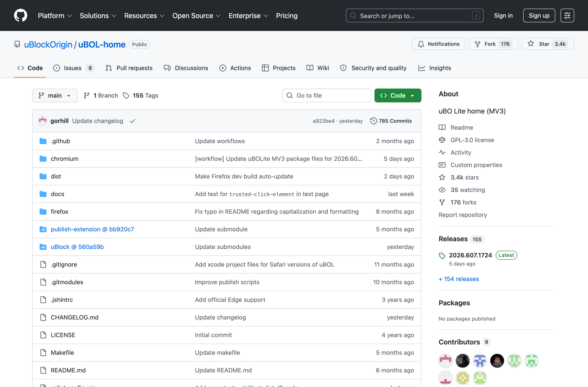The image size is (588, 387).
Task: Open the green Code dropdown button
Action: (398, 95)
